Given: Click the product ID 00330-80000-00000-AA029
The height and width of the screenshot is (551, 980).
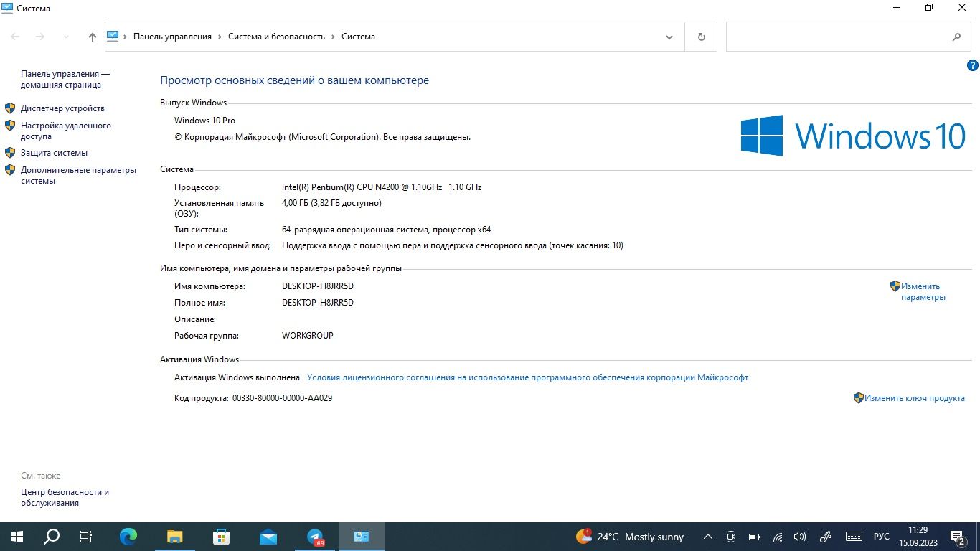Looking at the screenshot, I should coord(282,398).
